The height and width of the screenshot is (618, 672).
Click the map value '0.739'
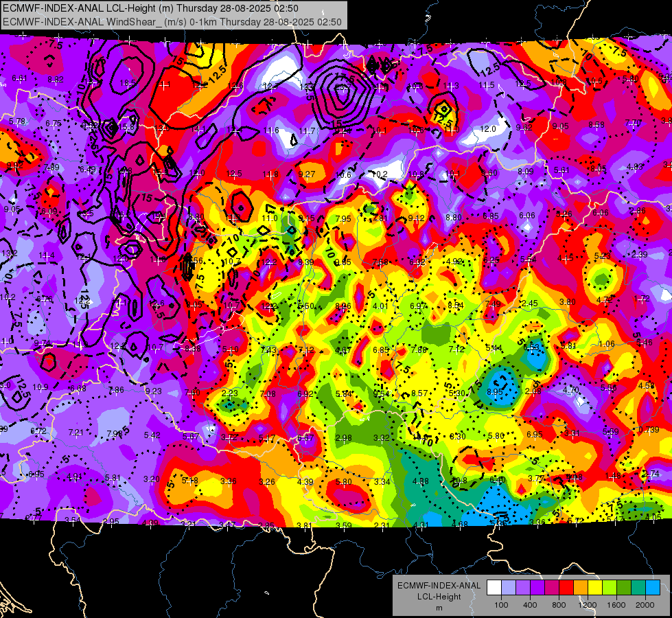pyautogui.click(x=649, y=430)
